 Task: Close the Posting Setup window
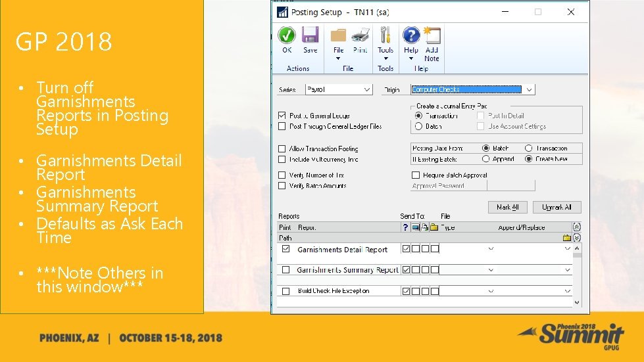coord(571,12)
